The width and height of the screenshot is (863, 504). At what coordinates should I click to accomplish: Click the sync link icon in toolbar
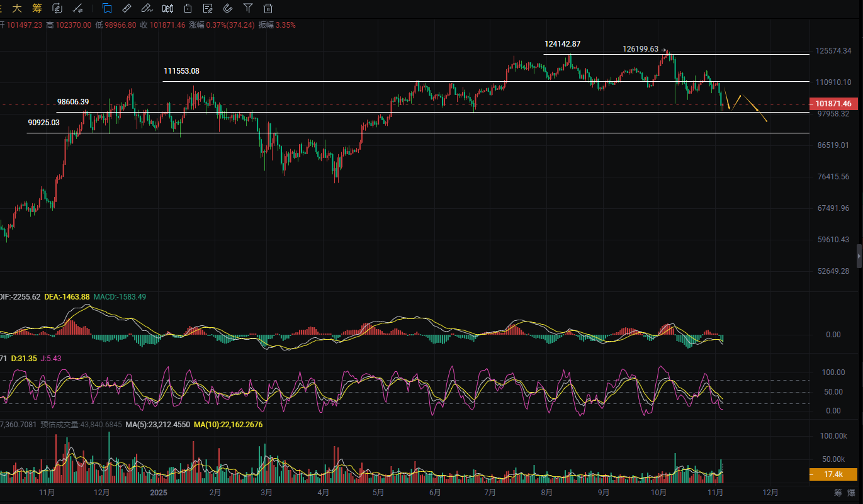(x=57, y=8)
